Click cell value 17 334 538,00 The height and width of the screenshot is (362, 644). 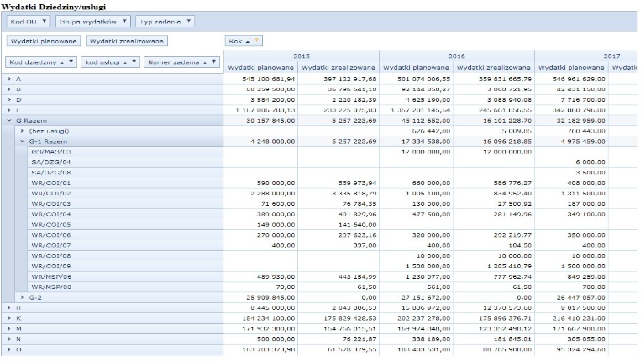(426, 141)
